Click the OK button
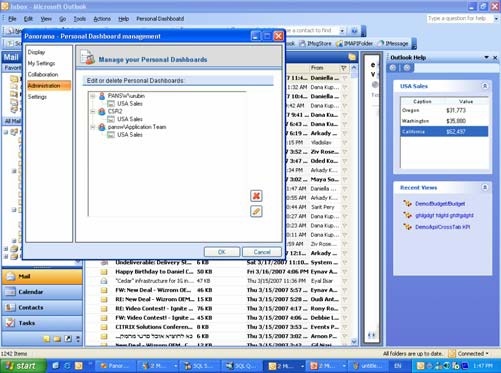Screen dimensions: 501x373 pyautogui.click(x=222, y=252)
